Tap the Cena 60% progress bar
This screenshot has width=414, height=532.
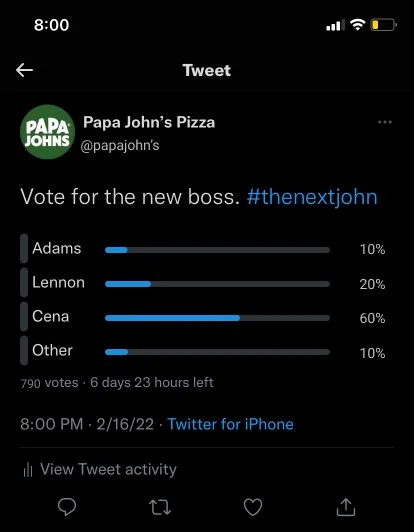click(x=217, y=318)
